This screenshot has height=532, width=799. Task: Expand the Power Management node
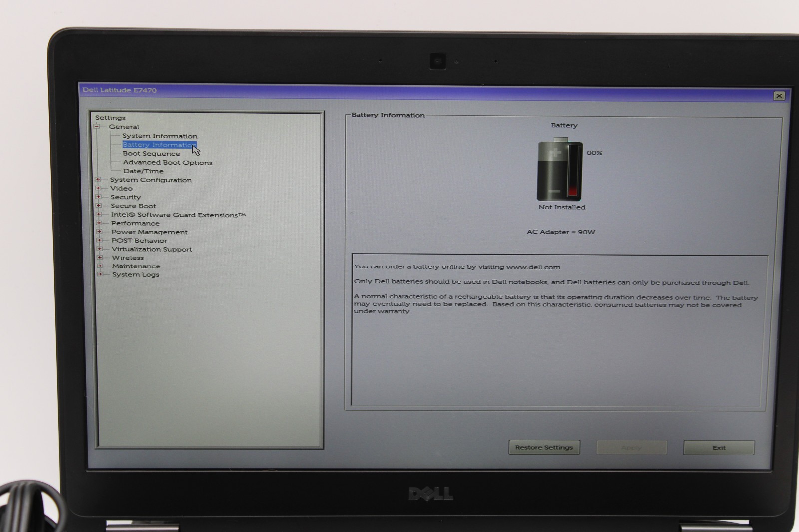click(x=99, y=231)
